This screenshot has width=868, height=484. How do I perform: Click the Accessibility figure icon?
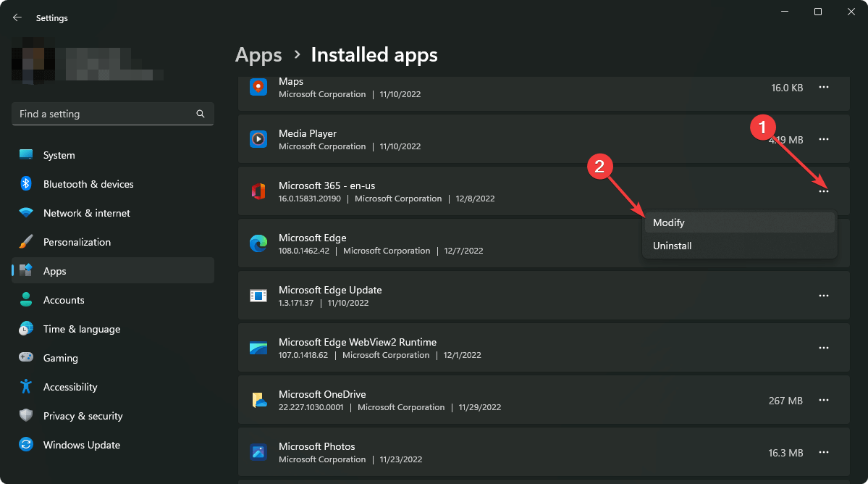click(26, 386)
